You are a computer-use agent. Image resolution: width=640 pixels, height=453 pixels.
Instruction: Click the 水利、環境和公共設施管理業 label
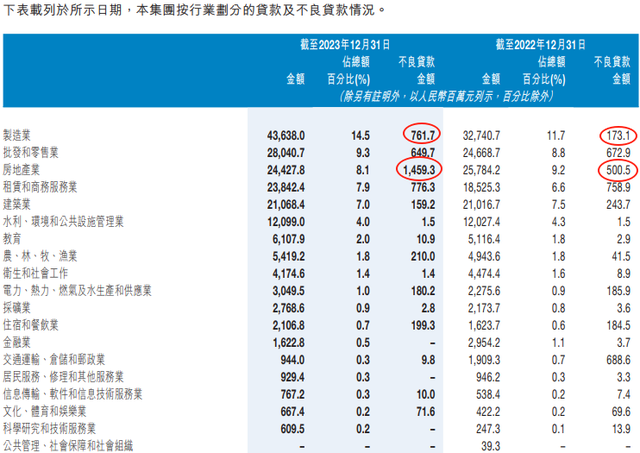pos(63,222)
